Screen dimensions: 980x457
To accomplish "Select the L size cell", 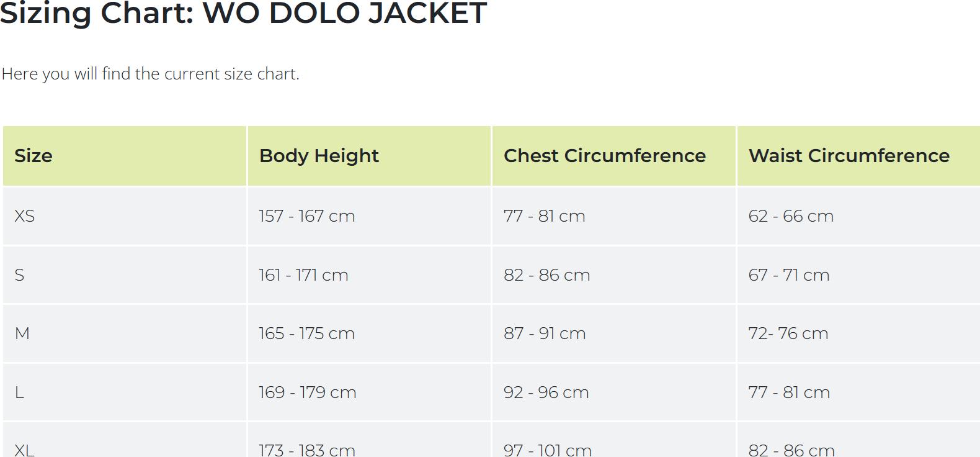I will coord(20,392).
